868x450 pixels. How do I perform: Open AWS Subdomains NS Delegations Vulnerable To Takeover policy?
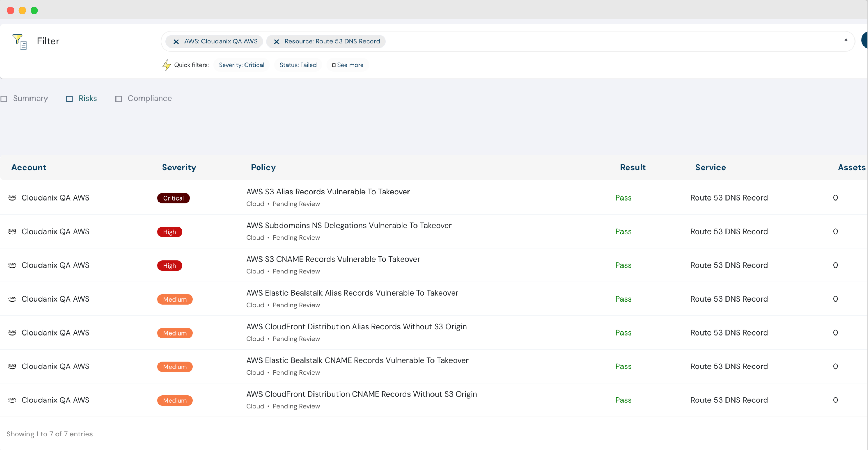tap(349, 226)
